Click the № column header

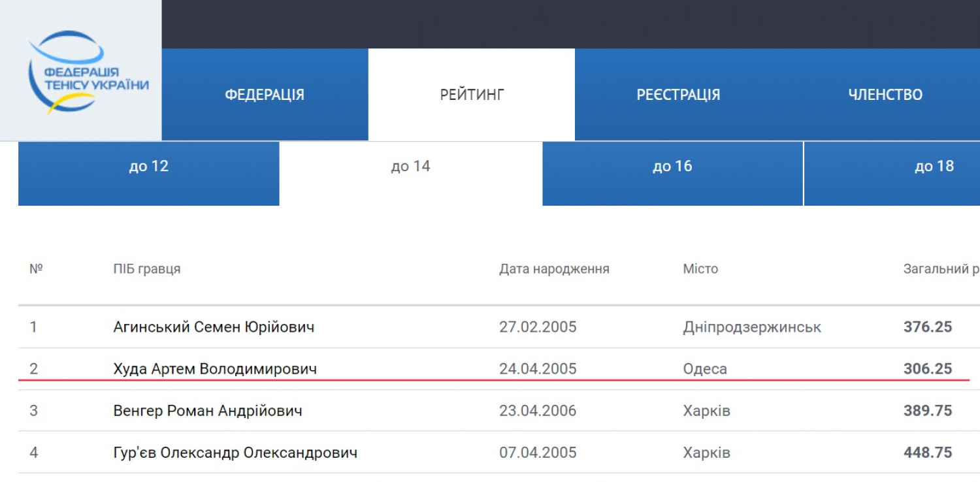pyautogui.click(x=36, y=269)
